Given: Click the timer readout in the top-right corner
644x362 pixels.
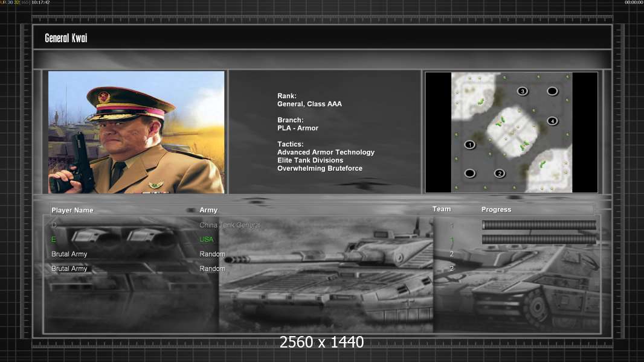Looking at the screenshot, I should 634,2.
